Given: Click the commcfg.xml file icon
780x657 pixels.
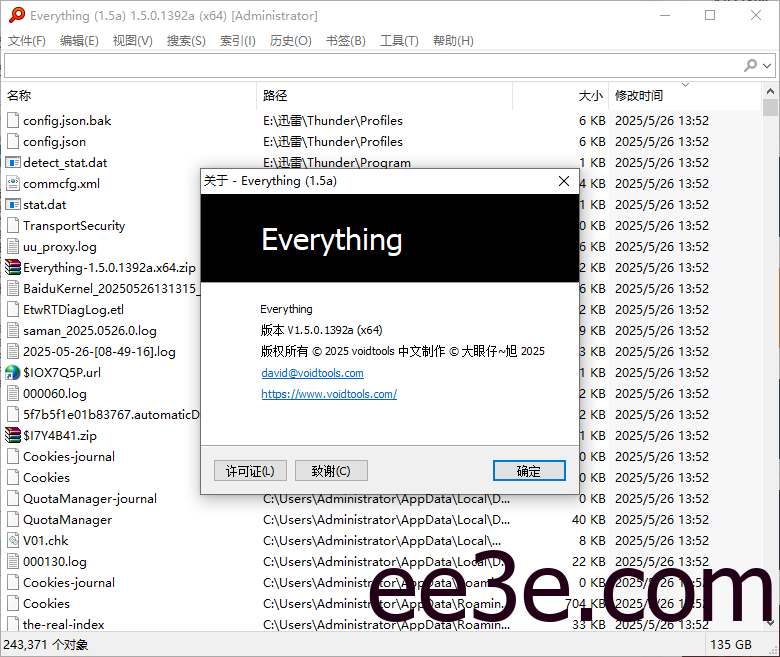Looking at the screenshot, I should (x=13, y=184).
